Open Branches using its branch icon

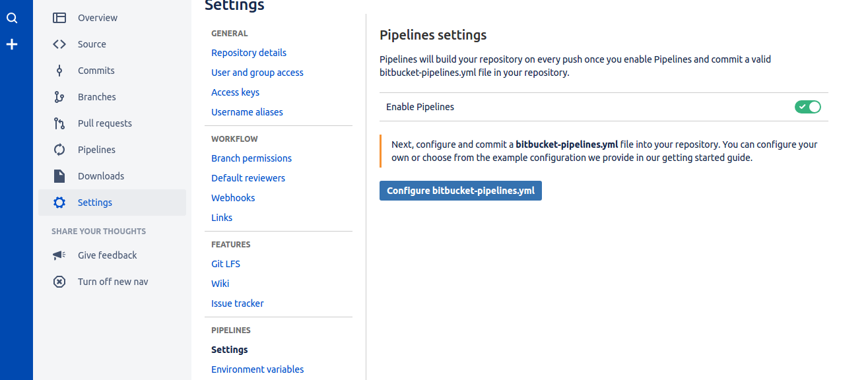(x=59, y=97)
